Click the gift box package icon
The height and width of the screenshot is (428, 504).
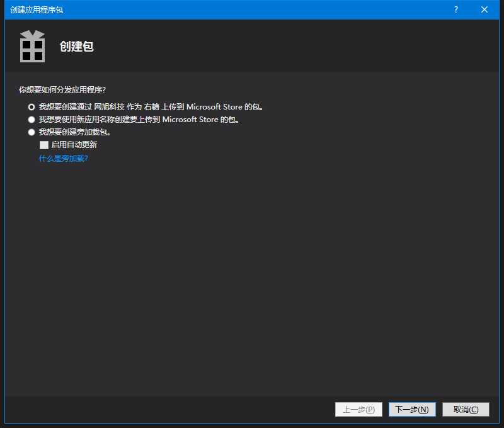point(33,46)
